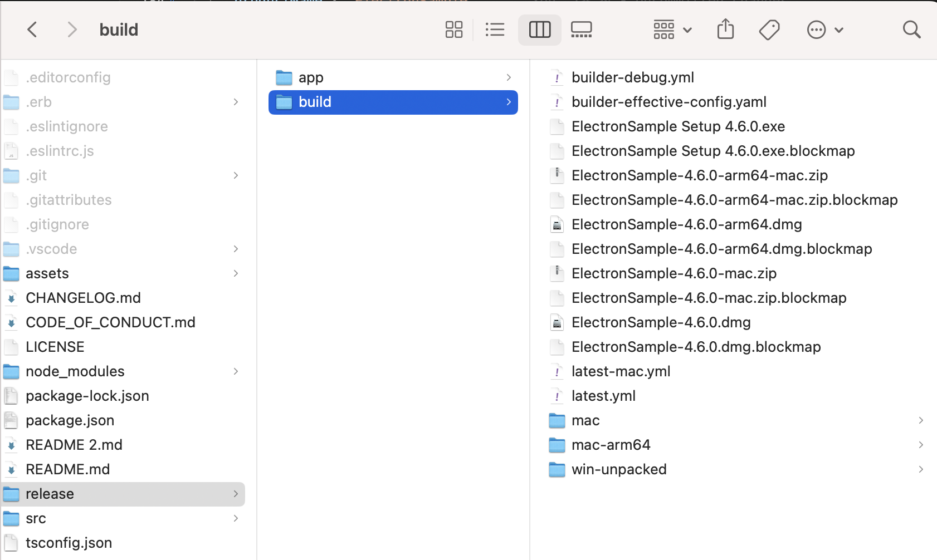The width and height of the screenshot is (937, 560).
Task: Expand the mac-arm64 folder chevron
Action: tap(921, 445)
